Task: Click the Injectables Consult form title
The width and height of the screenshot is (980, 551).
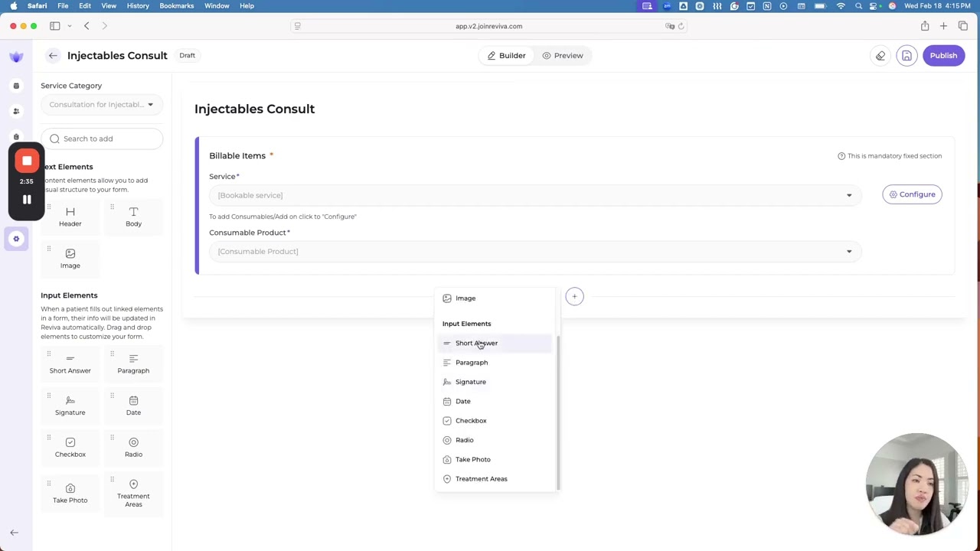Action: click(254, 109)
